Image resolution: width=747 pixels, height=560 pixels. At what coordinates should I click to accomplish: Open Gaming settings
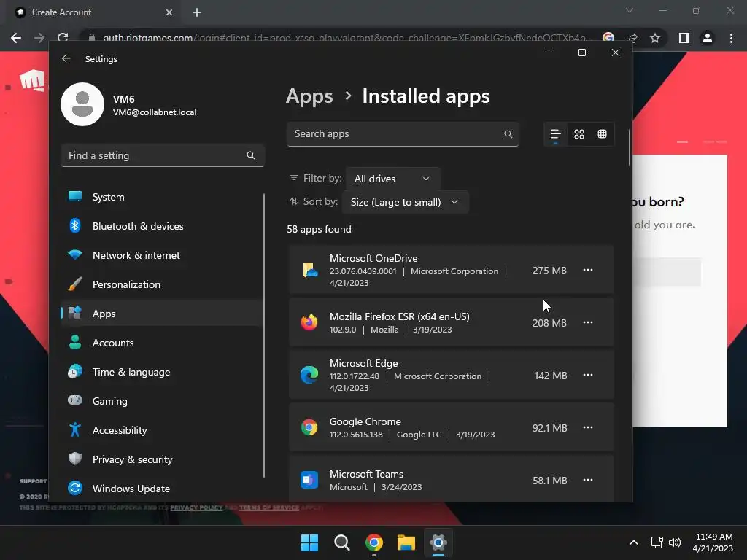[163, 401]
